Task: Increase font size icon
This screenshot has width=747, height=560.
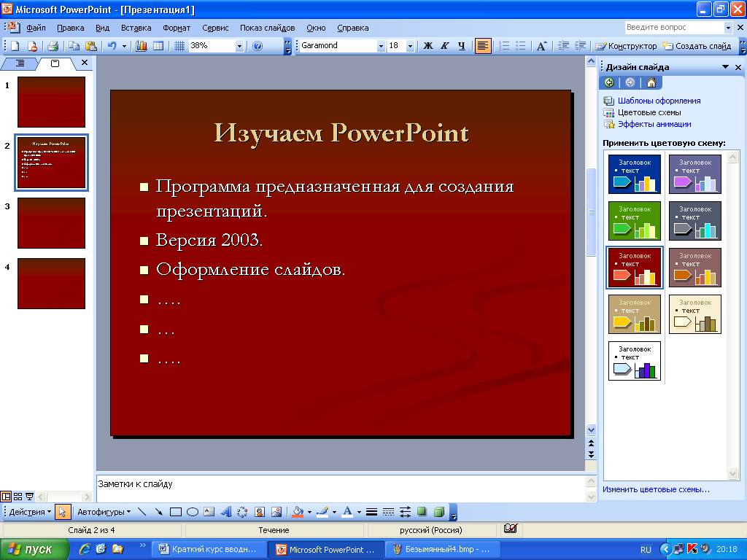Action: pos(542,46)
